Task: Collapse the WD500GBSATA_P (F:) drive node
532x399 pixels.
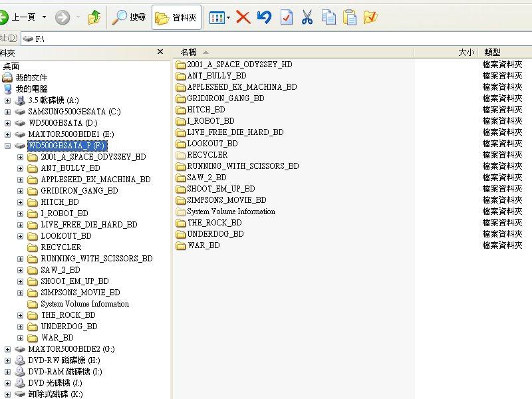Action: pyautogui.click(x=7, y=146)
